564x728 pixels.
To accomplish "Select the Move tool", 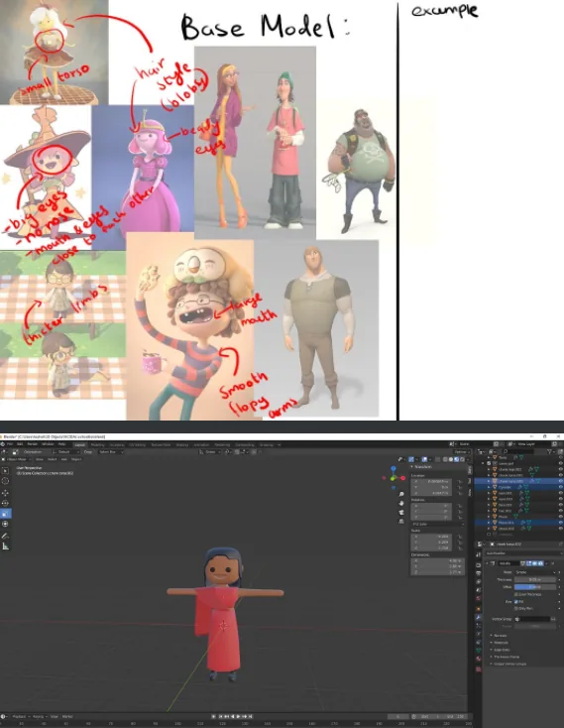I will [5, 493].
